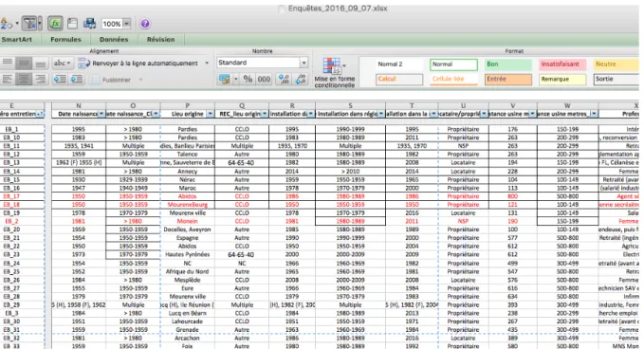The image size is (644, 349).
Task: Select column N header
Action: pyautogui.click(x=79, y=106)
